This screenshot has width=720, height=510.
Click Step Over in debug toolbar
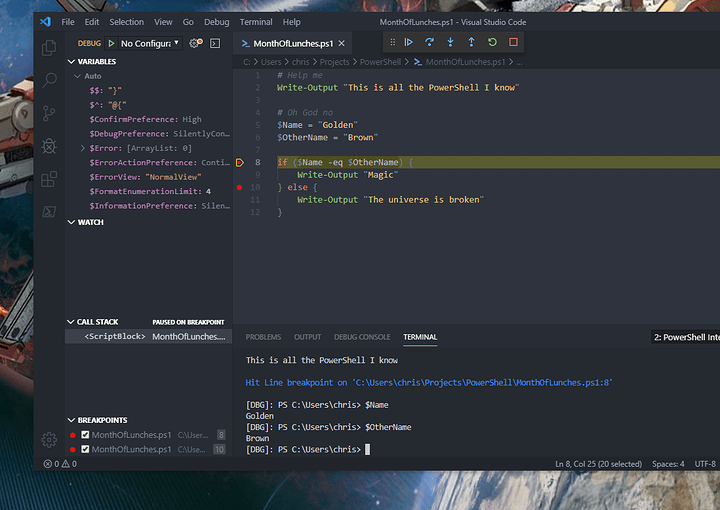(429, 42)
